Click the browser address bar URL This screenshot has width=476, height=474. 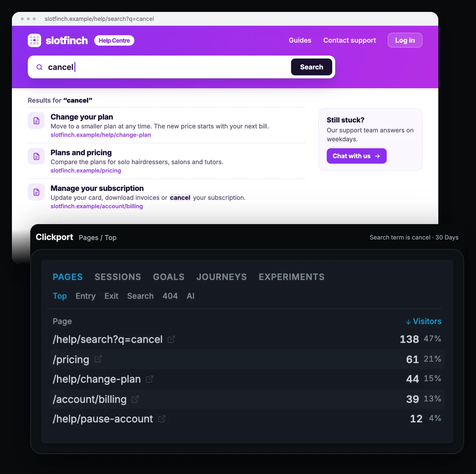coord(99,19)
